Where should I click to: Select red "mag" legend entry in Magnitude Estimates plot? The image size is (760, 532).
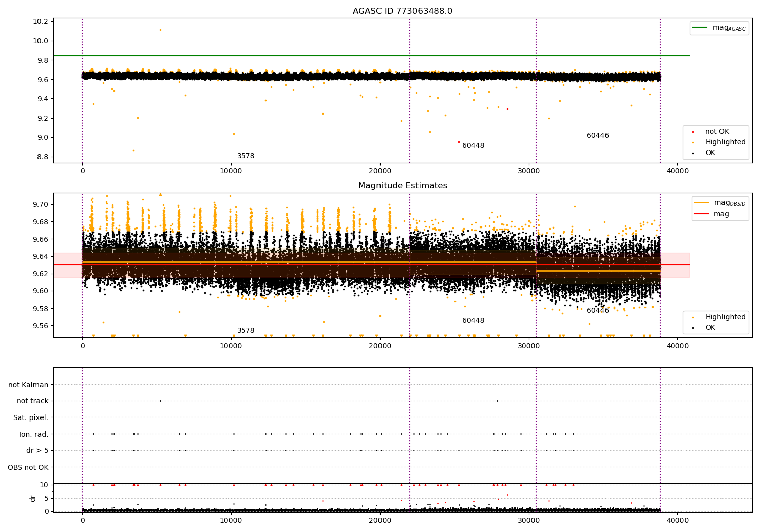(712, 214)
